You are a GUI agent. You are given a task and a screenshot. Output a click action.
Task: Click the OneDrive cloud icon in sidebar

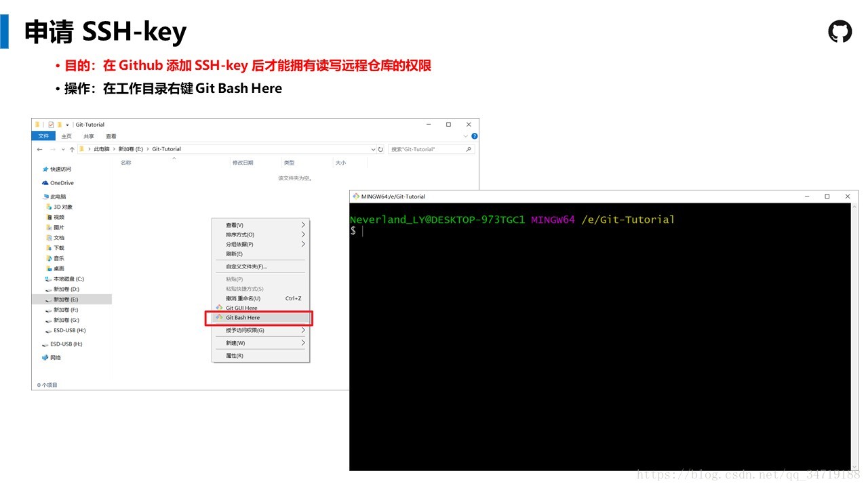(x=45, y=183)
